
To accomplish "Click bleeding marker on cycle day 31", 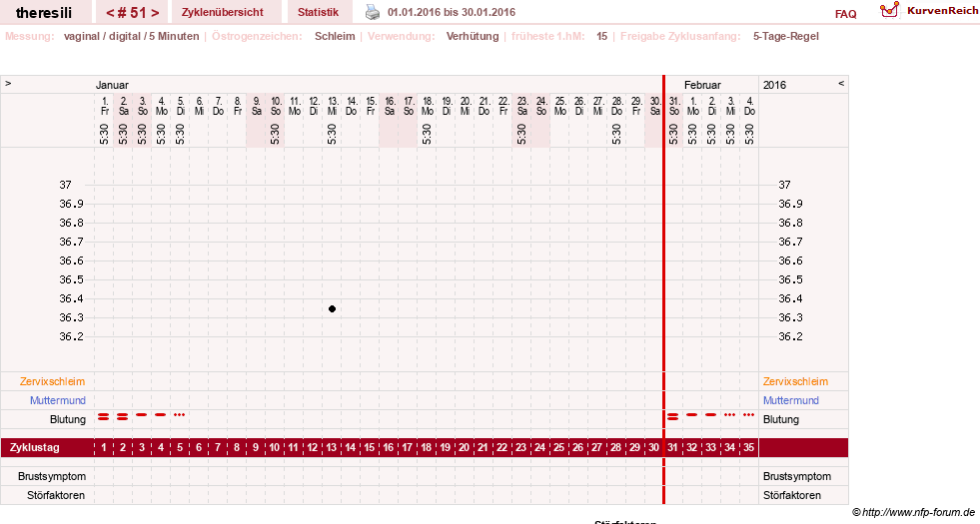I will coord(673,416).
